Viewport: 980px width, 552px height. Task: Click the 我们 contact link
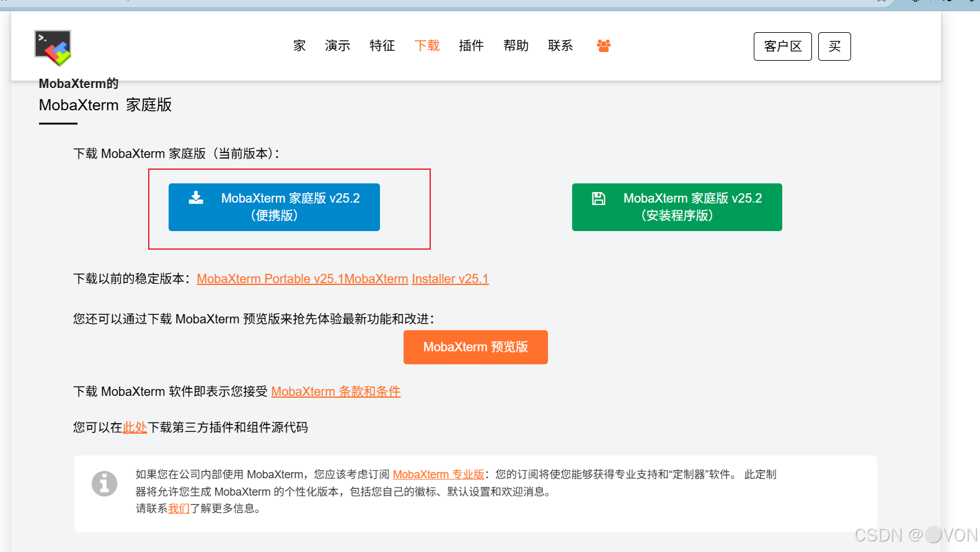(179, 509)
